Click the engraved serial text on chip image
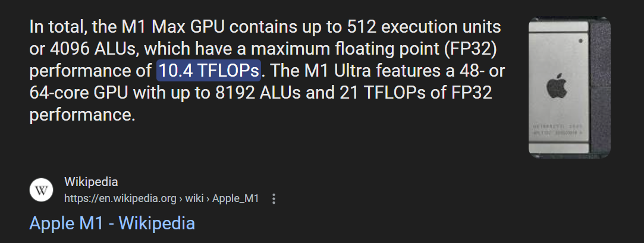This screenshot has width=644, height=243. click(555, 130)
